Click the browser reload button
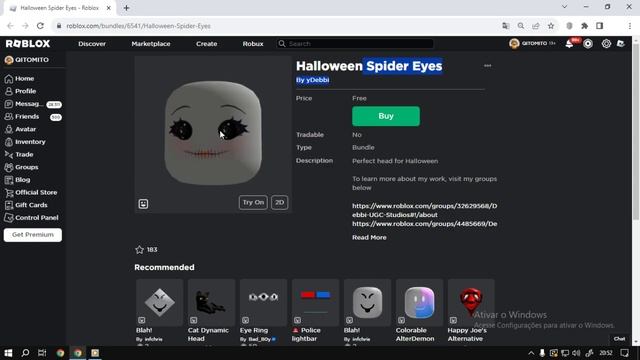This screenshot has height=360, width=640. pos(40,26)
